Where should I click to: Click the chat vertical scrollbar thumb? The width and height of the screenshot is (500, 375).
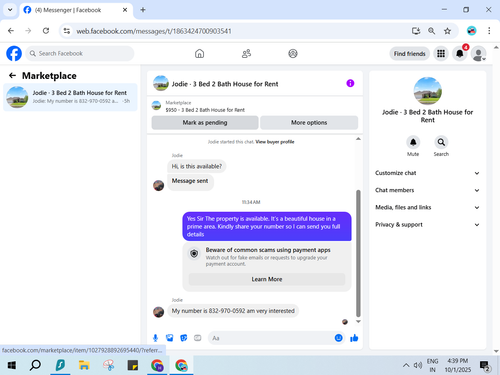click(358, 253)
